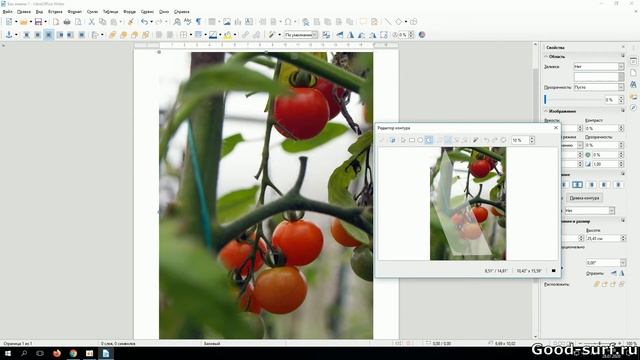Screen dimensions: 640x360
Task: Click tolerance spinner in Contour Editor
Action: 532,140
